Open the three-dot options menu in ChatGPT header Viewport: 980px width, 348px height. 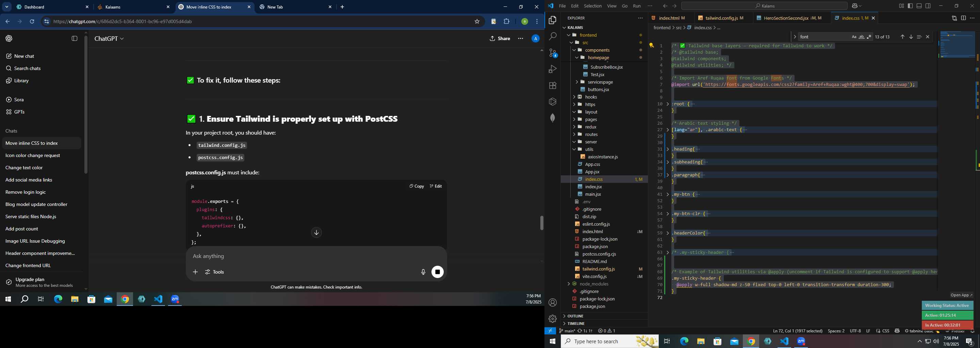tap(520, 38)
